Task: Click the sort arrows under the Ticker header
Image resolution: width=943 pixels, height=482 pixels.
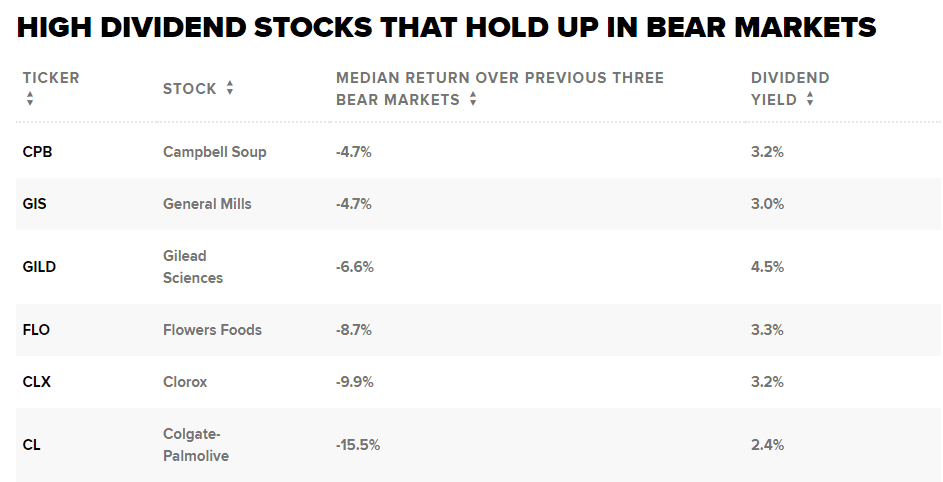Action: 30,99
